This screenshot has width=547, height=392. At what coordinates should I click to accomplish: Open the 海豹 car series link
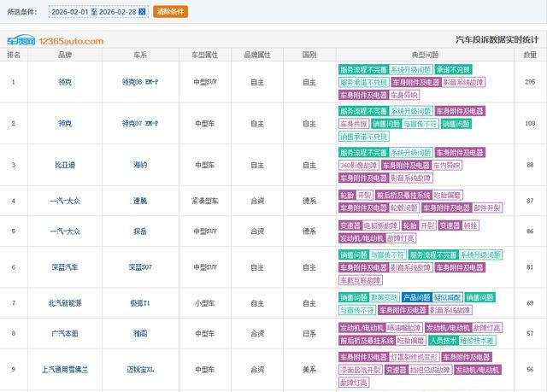(139, 165)
